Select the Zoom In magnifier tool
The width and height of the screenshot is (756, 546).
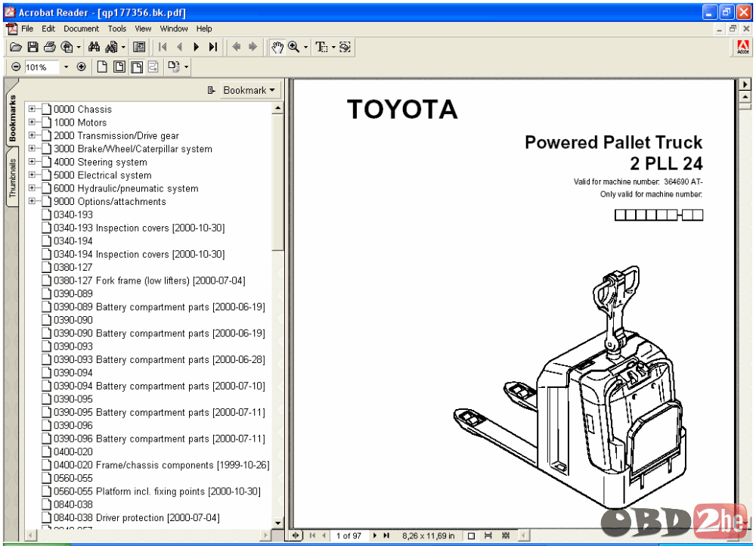[x=293, y=47]
